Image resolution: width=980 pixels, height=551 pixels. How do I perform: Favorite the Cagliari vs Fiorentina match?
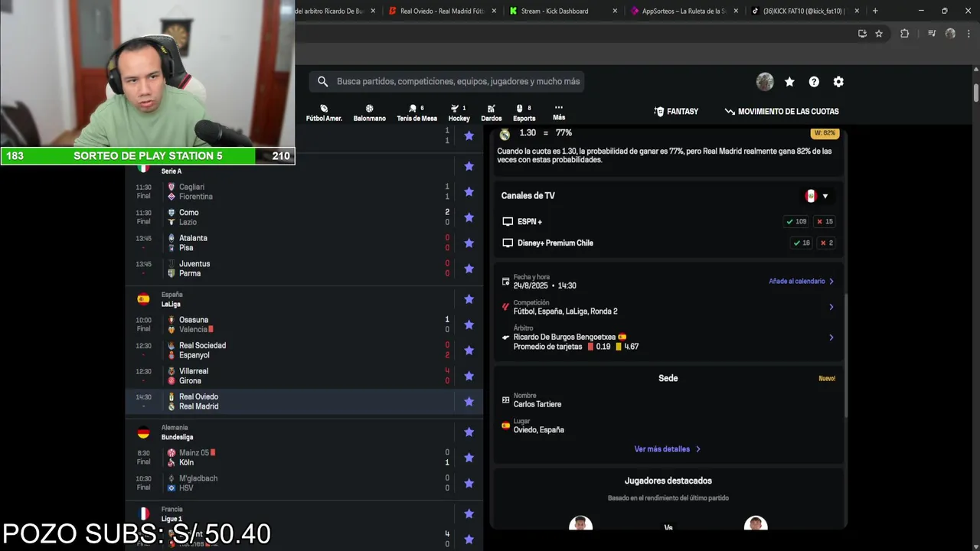(x=469, y=191)
